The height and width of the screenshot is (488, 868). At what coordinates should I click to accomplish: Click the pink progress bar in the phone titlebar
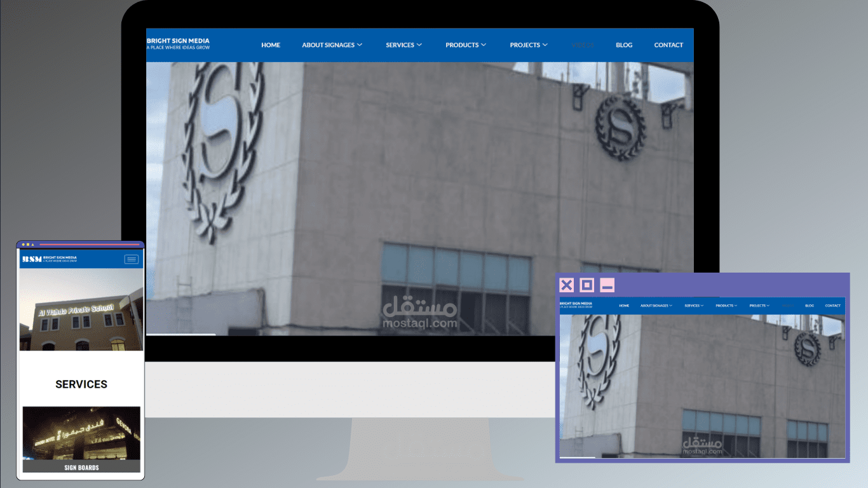tap(89, 244)
